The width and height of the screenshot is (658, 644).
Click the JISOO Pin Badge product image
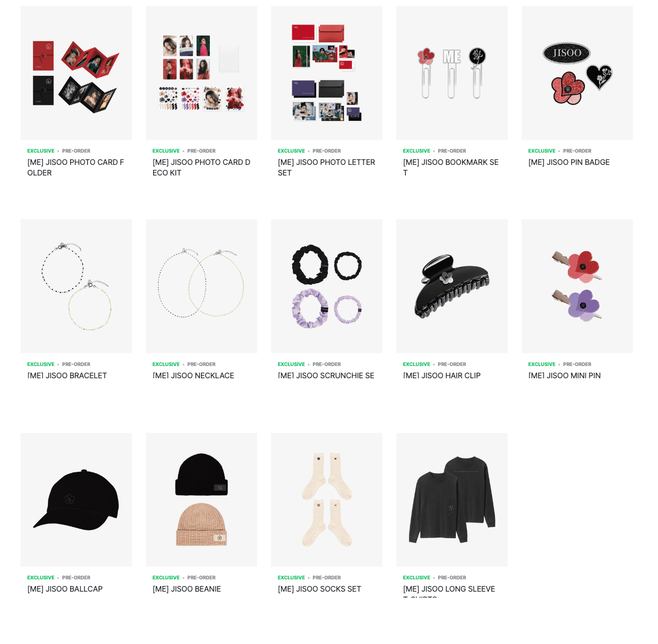(577, 72)
